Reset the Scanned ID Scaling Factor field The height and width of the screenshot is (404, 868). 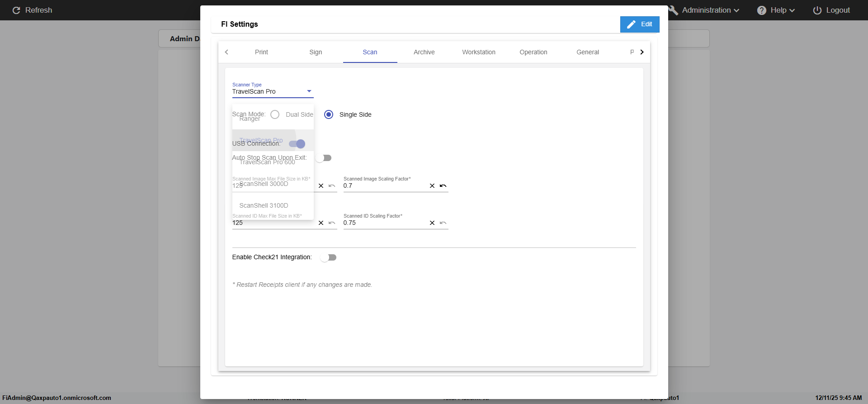pyautogui.click(x=443, y=223)
